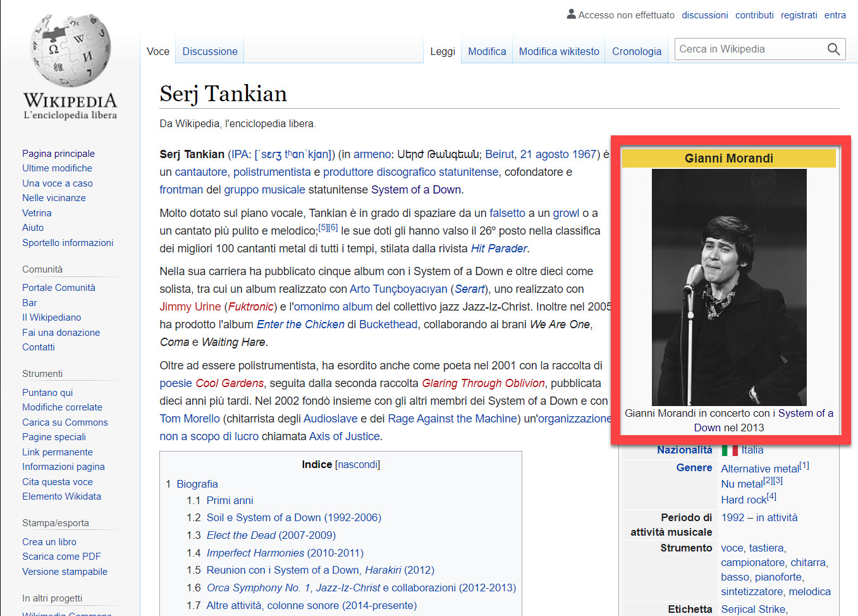
Task: Open Enter the Chicken link
Action: point(300,324)
